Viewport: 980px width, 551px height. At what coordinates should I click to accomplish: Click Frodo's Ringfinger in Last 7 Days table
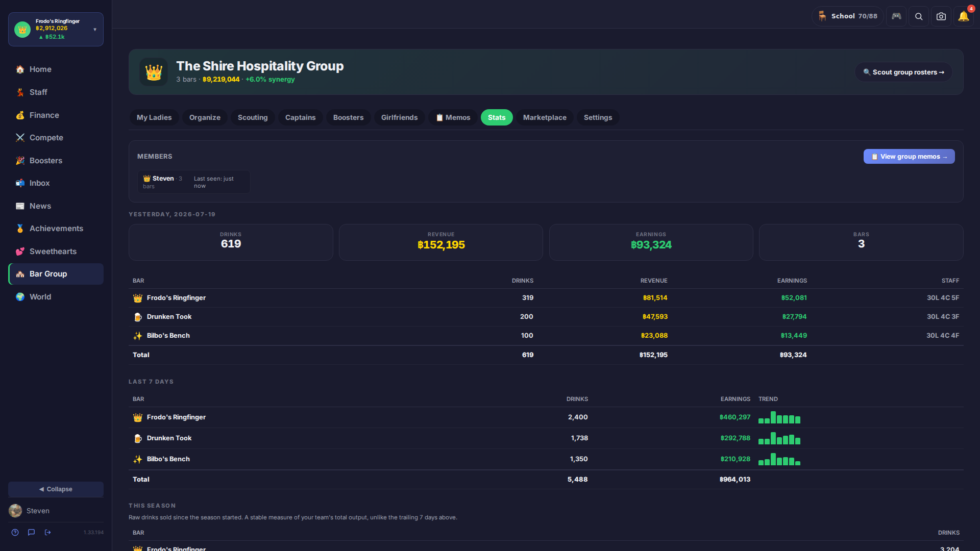click(176, 417)
